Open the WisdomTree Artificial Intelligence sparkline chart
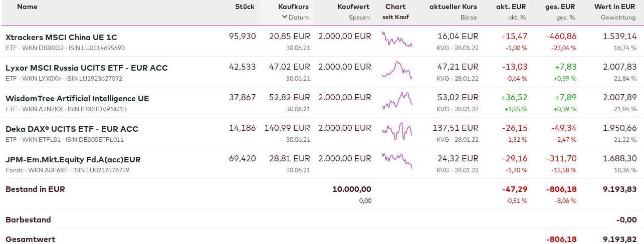644x244 pixels. click(396, 100)
